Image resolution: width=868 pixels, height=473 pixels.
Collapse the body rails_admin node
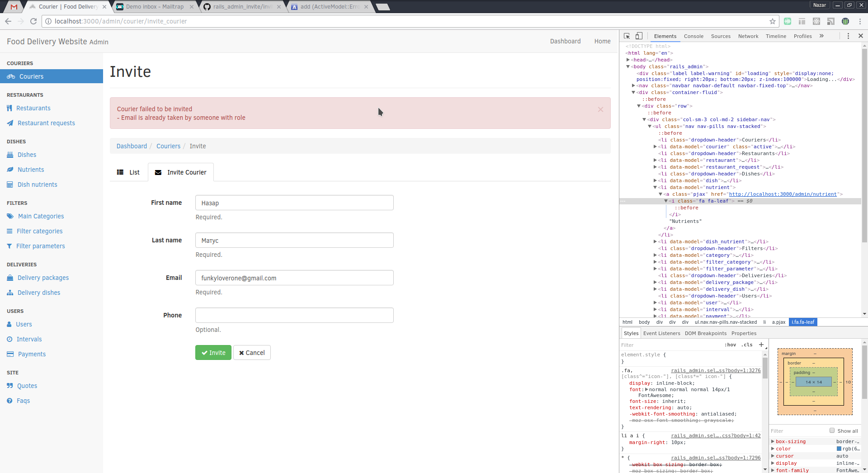628,66
